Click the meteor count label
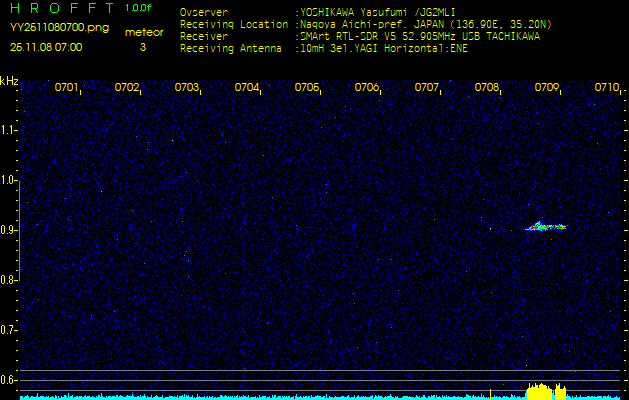Screen dimensions: 629x400 click(x=144, y=32)
